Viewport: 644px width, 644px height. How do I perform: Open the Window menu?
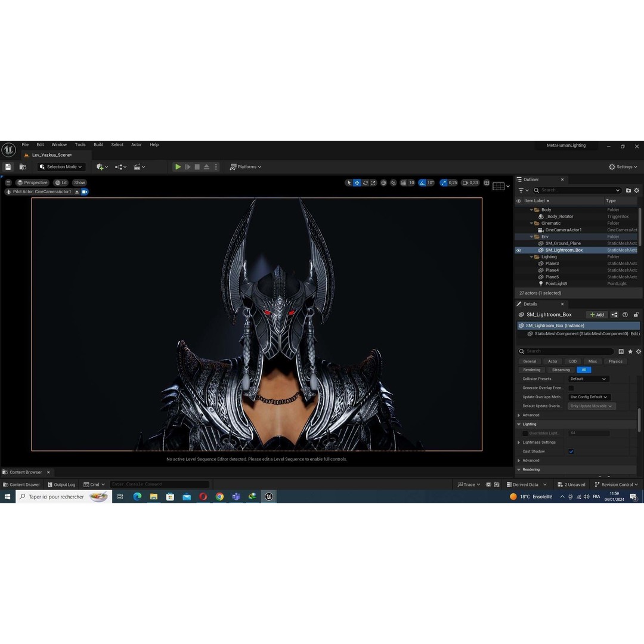(x=59, y=144)
